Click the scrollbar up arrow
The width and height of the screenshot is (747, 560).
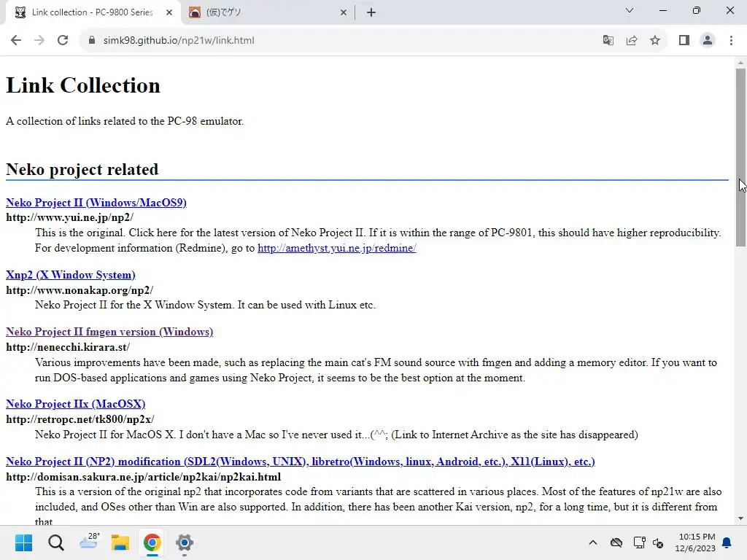click(x=740, y=63)
